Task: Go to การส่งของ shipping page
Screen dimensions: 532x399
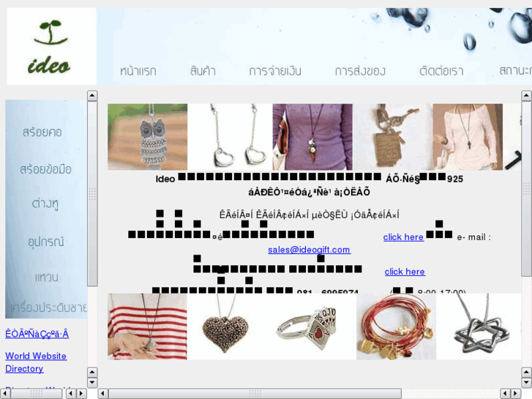Action: pyautogui.click(x=360, y=71)
